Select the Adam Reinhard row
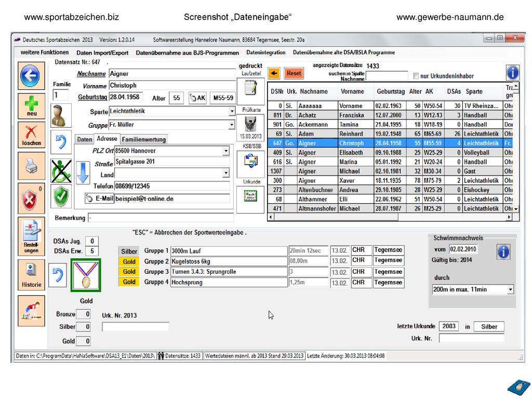This screenshot has height=399, width=532. click(390, 134)
